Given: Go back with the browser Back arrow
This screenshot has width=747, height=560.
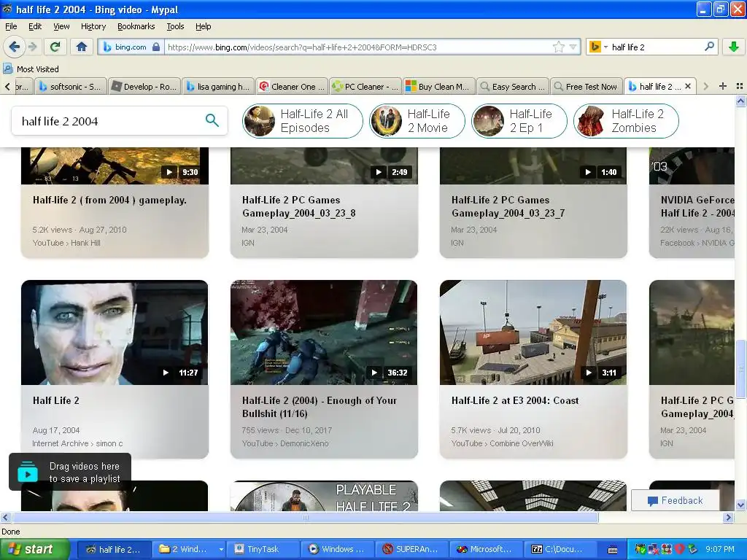Looking at the screenshot, I should coord(15,47).
